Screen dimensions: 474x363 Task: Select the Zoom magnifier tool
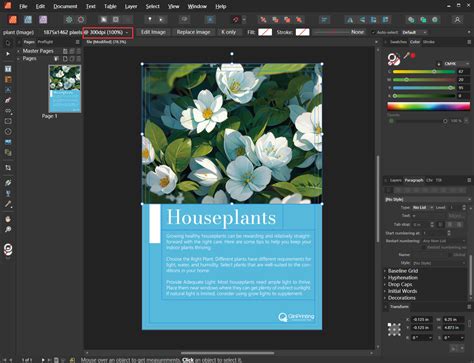coord(8,229)
